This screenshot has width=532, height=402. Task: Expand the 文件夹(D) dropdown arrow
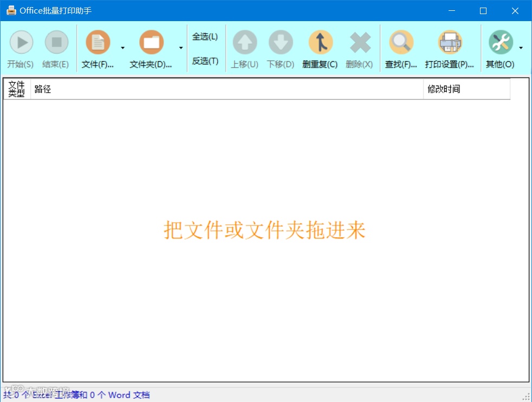[181, 48]
